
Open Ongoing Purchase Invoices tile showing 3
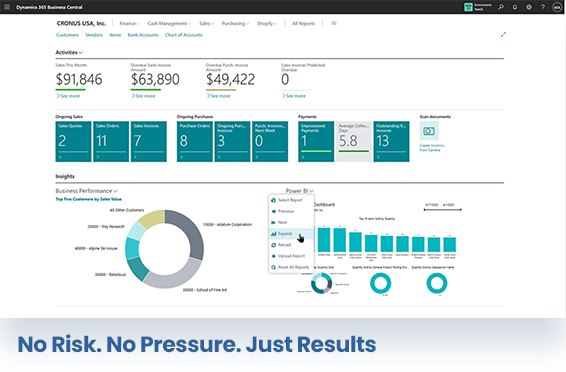click(232, 141)
